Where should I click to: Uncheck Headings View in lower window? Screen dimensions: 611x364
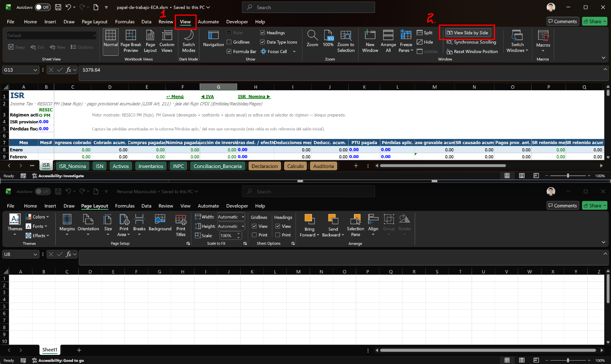click(x=278, y=226)
